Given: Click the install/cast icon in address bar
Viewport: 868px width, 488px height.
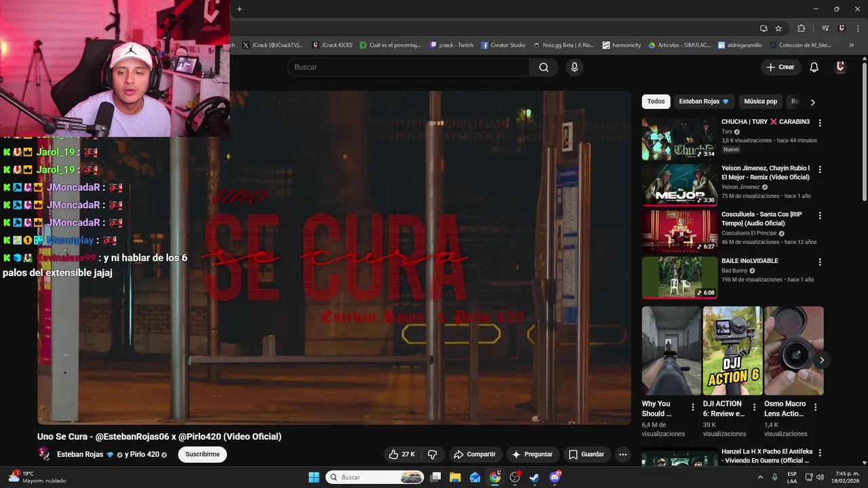Looking at the screenshot, I should (764, 28).
